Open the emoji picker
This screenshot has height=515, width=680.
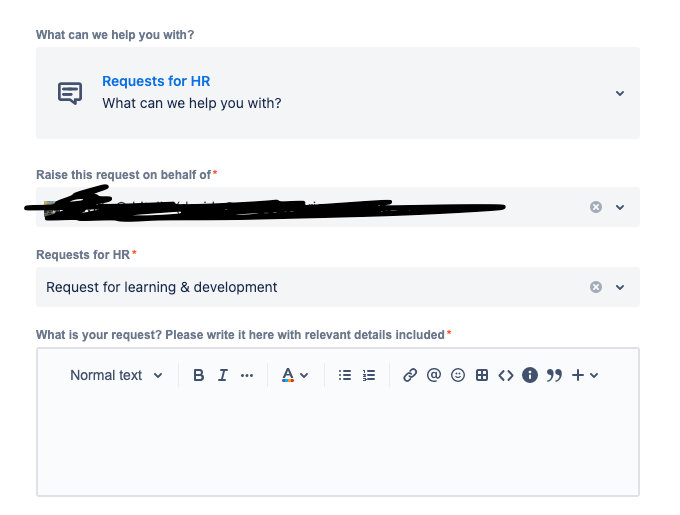(x=458, y=375)
